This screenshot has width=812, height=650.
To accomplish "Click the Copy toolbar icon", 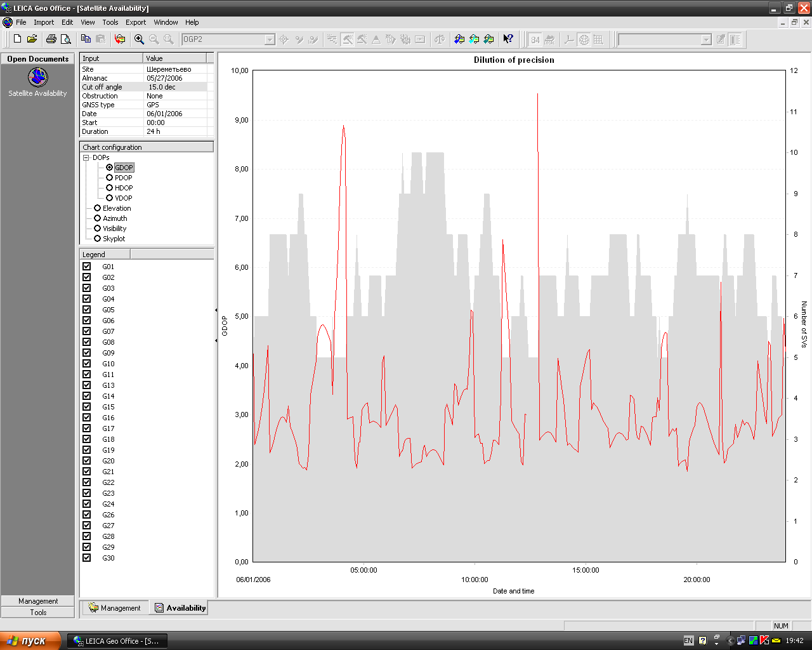I will point(86,39).
